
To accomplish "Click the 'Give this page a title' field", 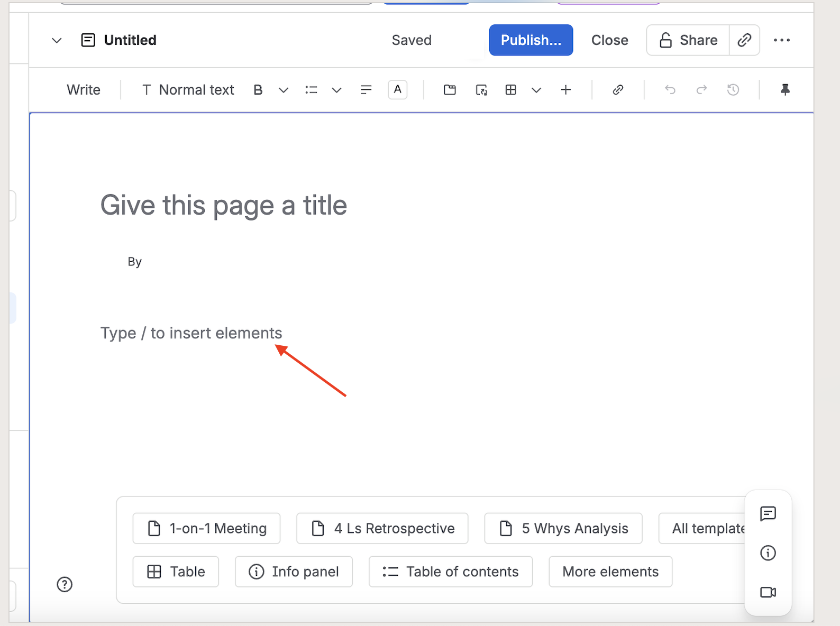I will [224, 205].
